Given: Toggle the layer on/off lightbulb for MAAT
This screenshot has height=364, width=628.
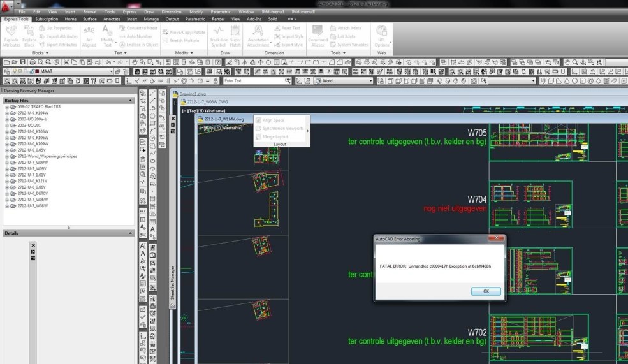Looking at the screenshot, I should [15, 71].
